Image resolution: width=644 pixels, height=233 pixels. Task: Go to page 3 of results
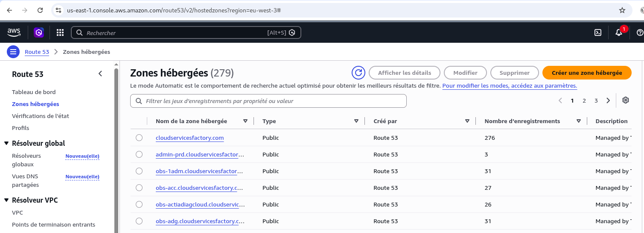point(596,100)
